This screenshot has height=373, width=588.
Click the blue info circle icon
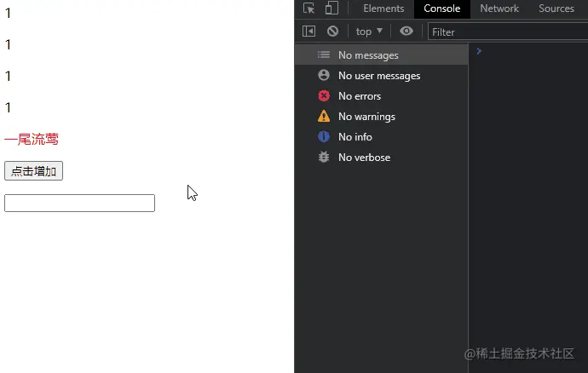[324, 137]
